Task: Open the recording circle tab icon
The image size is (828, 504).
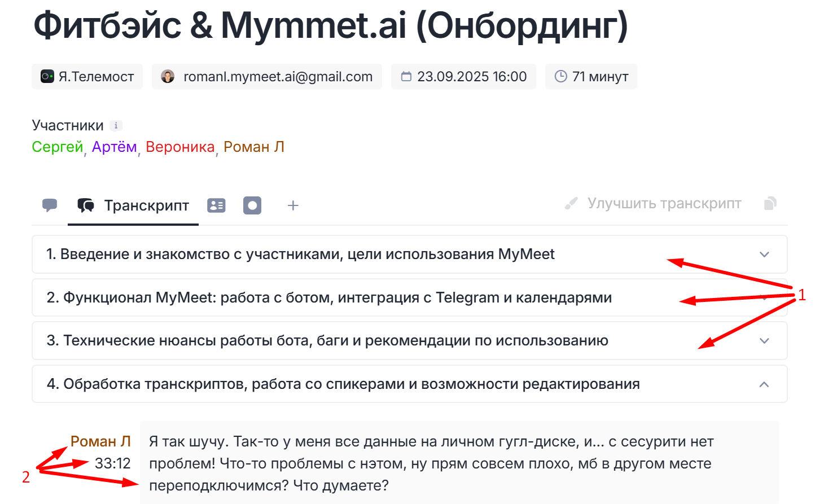Action: (252, 205)
